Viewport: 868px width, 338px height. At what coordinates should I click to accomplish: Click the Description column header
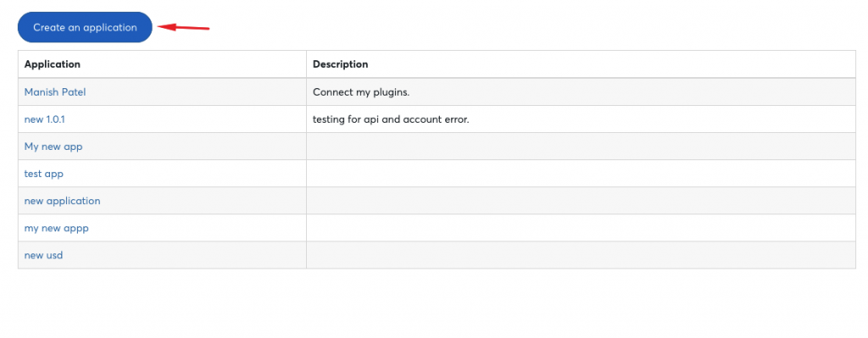pos(341,64)
